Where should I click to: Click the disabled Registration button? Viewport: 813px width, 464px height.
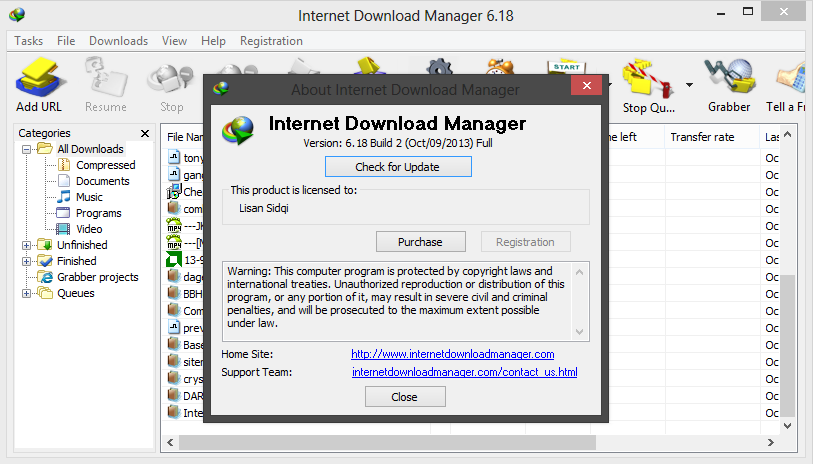[525, 242]
